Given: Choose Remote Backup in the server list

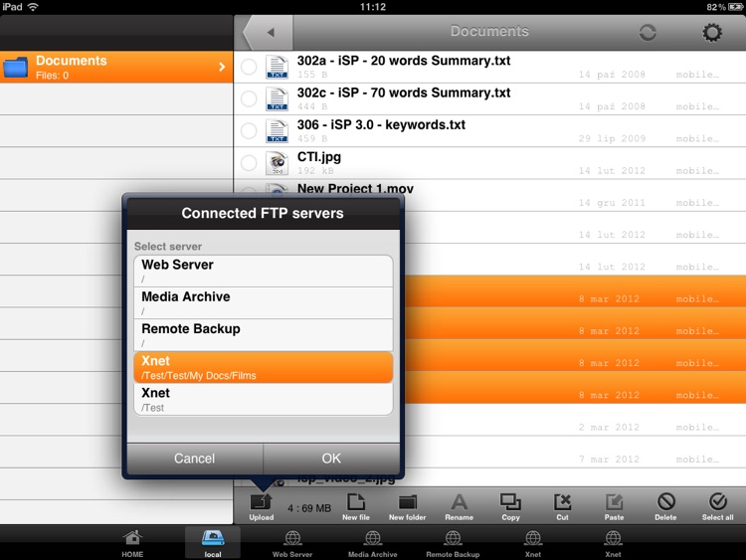Looking at the screenshot, I should tap(264, 335).
